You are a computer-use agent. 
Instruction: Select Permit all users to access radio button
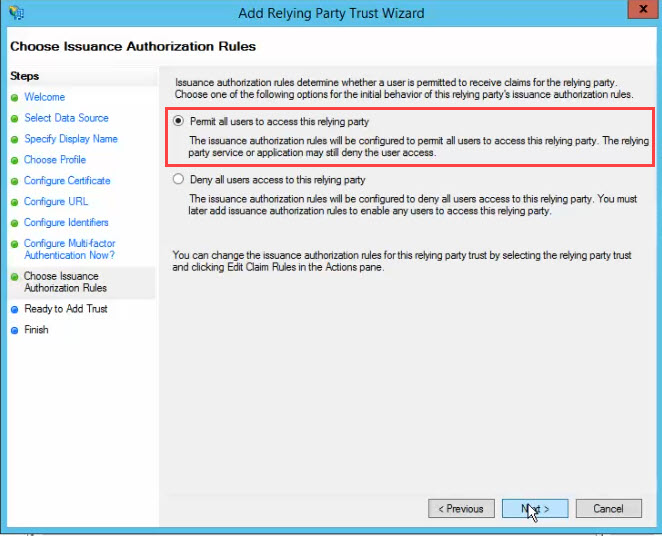pos(178,121)
